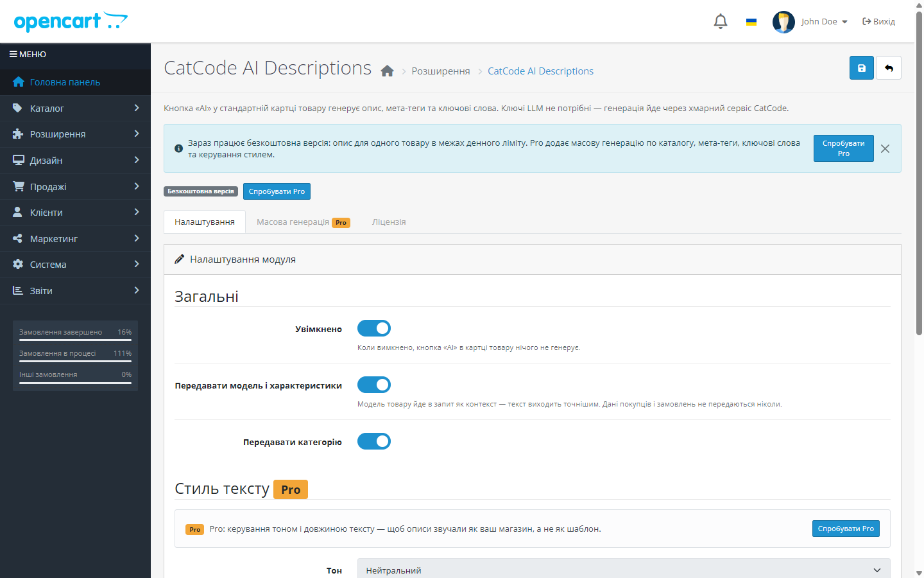This screenshot has height=578, width=924.
Task: Switch to the Налаштування tab
Action: 205,222
